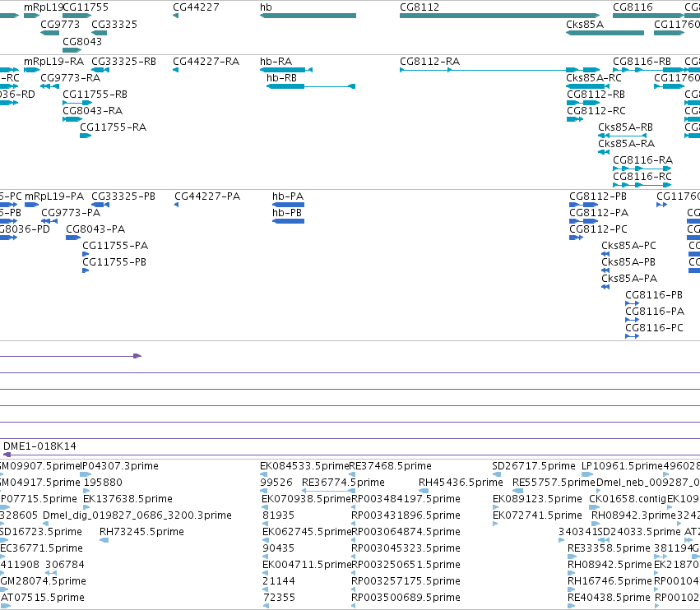Click the CG8116-RC transcript label
This screenshot has width=700, height=610.
tap(642, 176)
